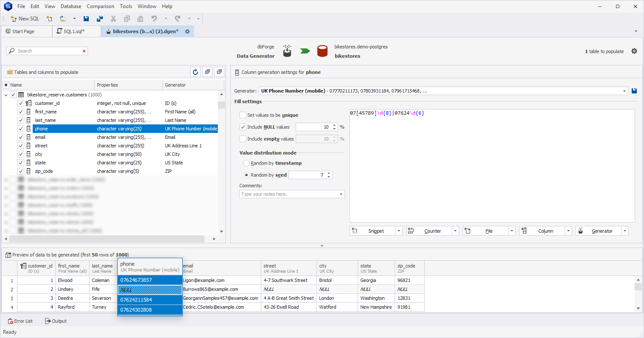Increase the seed value spinner
Screen dimensions: 644x338
point(329,173)
